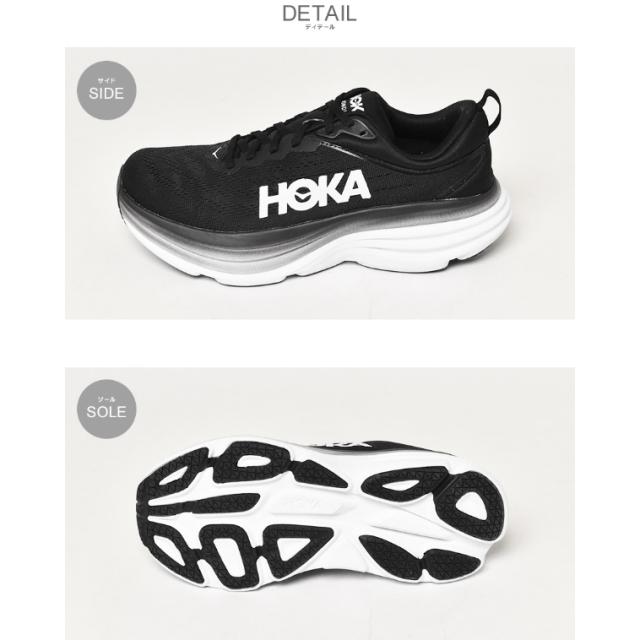Open the side view shoe photo
Viewport: 640px width, 640px height.
click(320, 183)
